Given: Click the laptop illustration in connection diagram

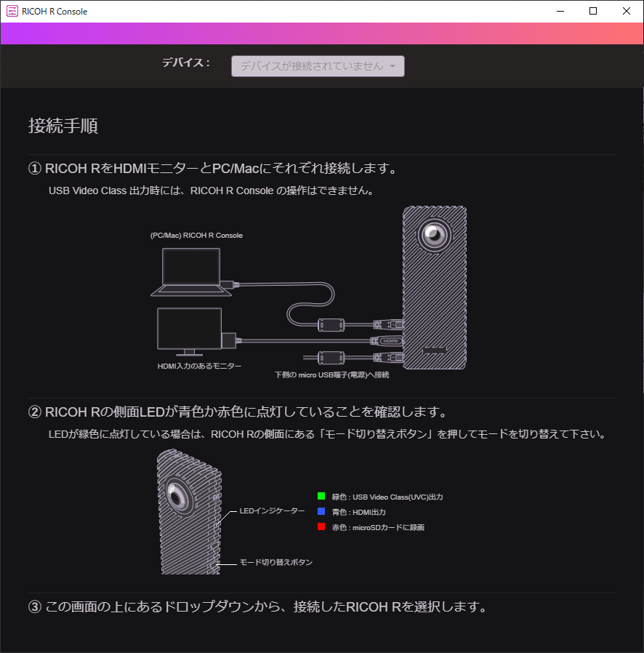Looking at the screenshot, I should coord(191,272).
